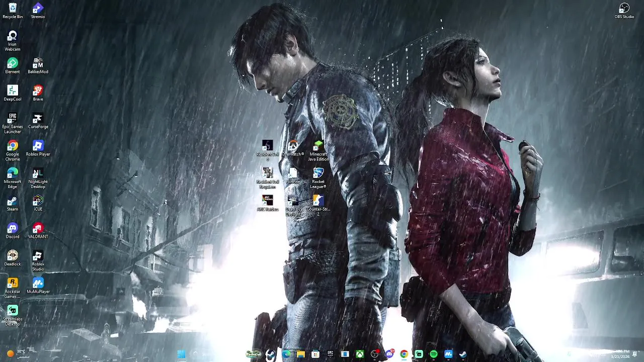Switch to the Google Chrome taskbar window

(x=404, y=354)
